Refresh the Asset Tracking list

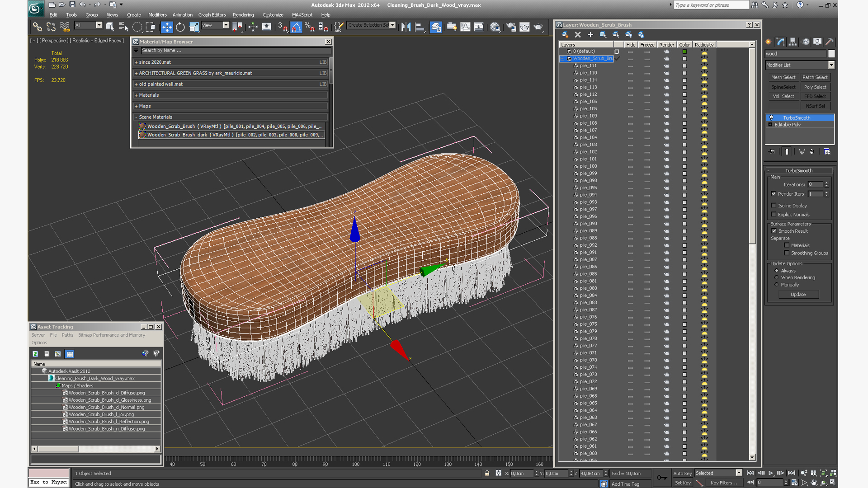[x=35, y=354]
